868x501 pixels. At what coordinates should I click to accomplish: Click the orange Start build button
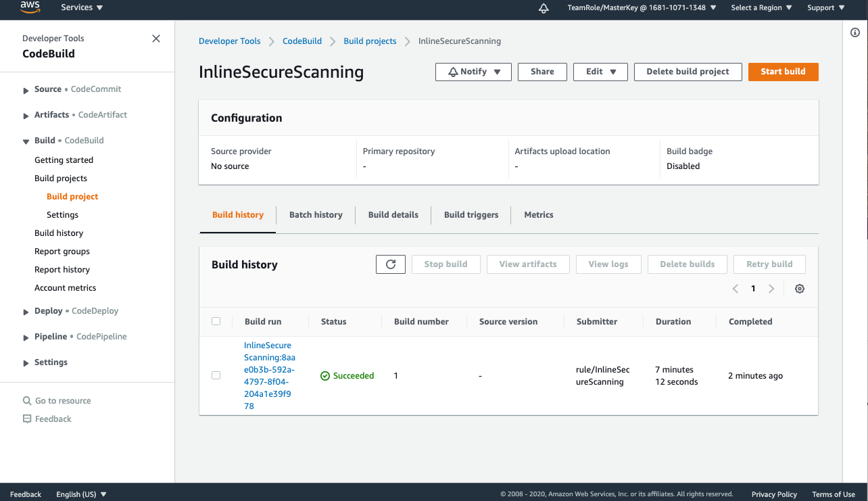point(783,72)
